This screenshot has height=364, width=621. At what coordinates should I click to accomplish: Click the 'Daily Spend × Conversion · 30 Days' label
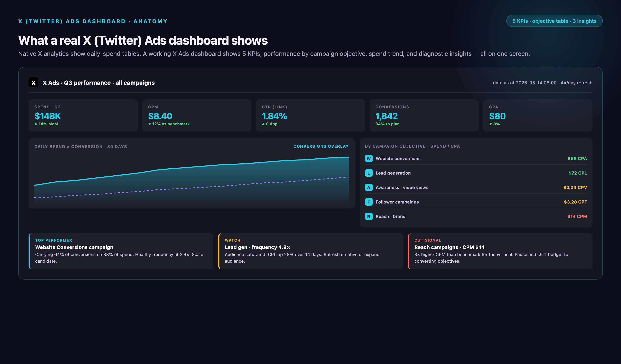[x=81, y=147]
